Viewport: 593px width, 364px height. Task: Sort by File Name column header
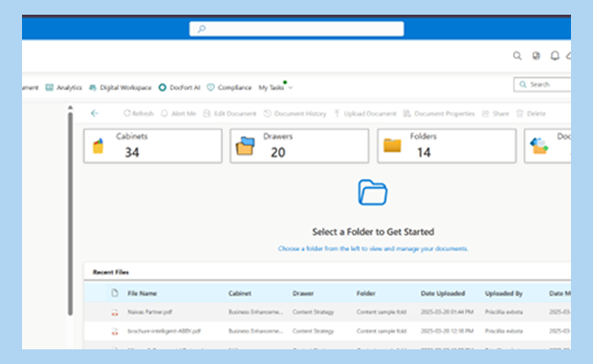coord(142,293)
